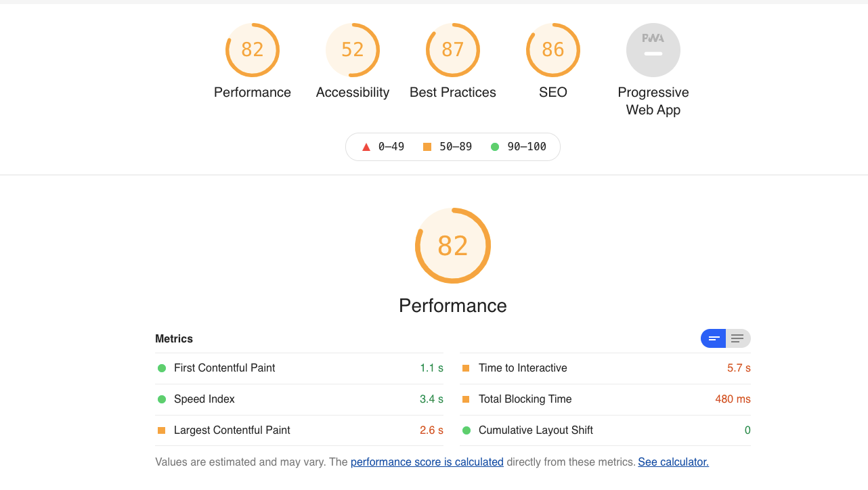Select the Accessibility gauge showing 52
868x490 pixels.
pos(352,49)
